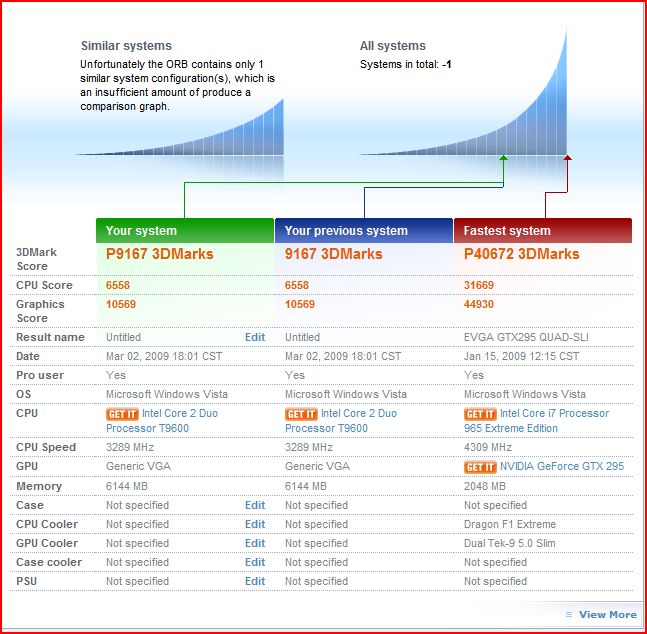Image resolution: width=647 pixels, height=634 pixels.
Task: Click the P40672 3DMarks fastest score
Action: coord(522,254)
